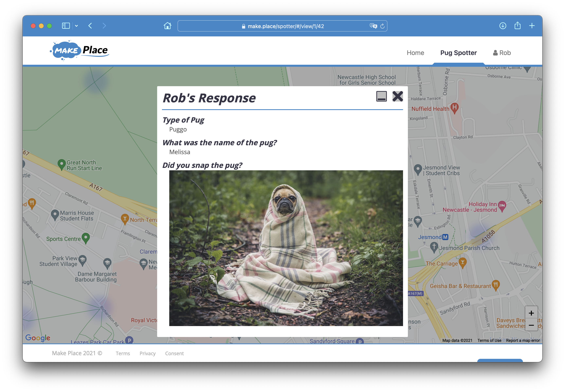Open a new tab with the plus
565x392 pixels.
coord(532,26)
